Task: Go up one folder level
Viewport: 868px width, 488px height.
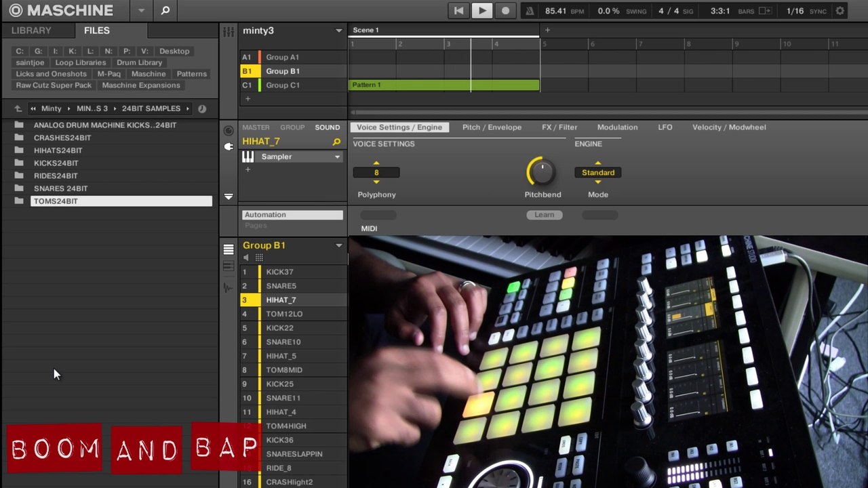Action: tap(18, 108)
